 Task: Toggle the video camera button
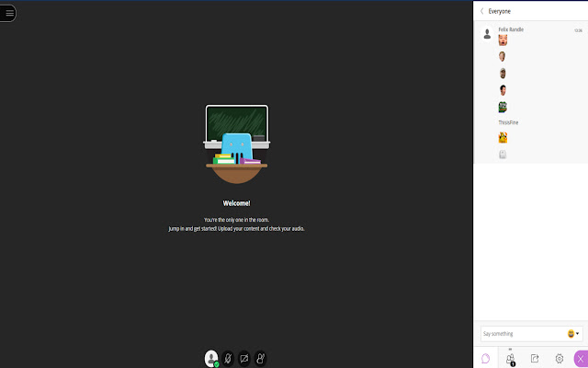point(244,359)
